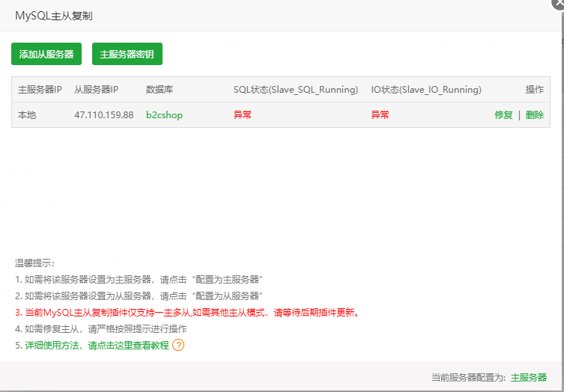
Task: Click the 当前服务器配置为 label
Action: pyautogui.click(x=469, y=377)
